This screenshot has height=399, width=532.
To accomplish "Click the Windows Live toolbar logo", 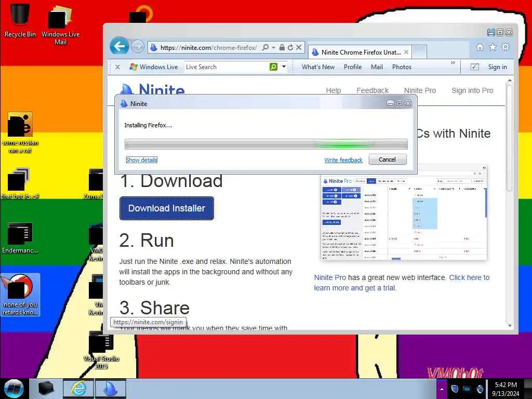I will pyautogui.click(x=154, y=67).
